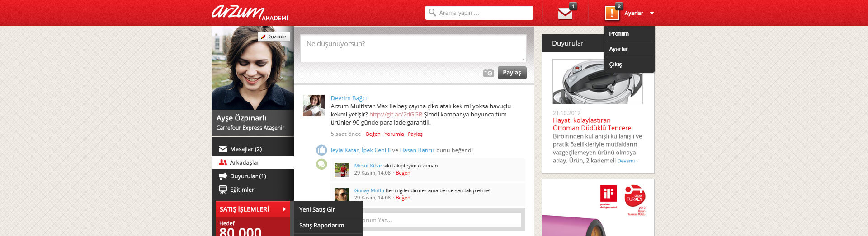
Task: Select Profilim from the dropdown menu
Action: pos(629,34)
